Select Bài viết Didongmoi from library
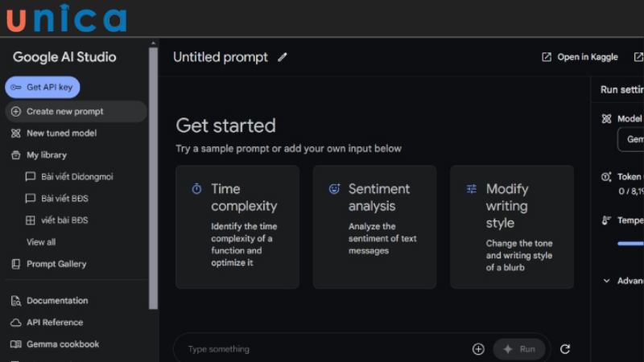 [77, 176]
